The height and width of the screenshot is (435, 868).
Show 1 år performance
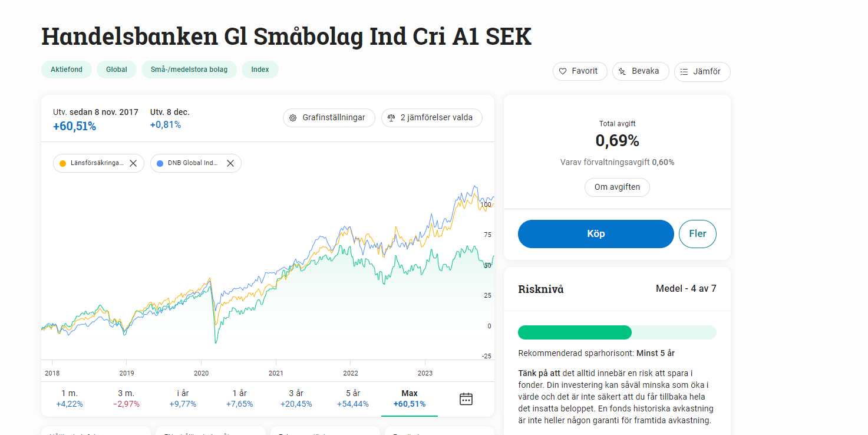pyautogui.click(x=239, y=398)
